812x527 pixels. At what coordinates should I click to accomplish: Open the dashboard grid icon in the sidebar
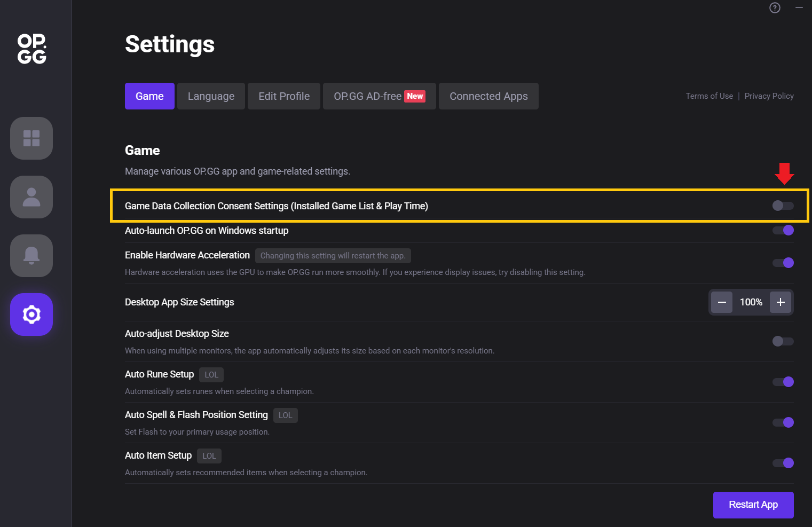(31, 138)
